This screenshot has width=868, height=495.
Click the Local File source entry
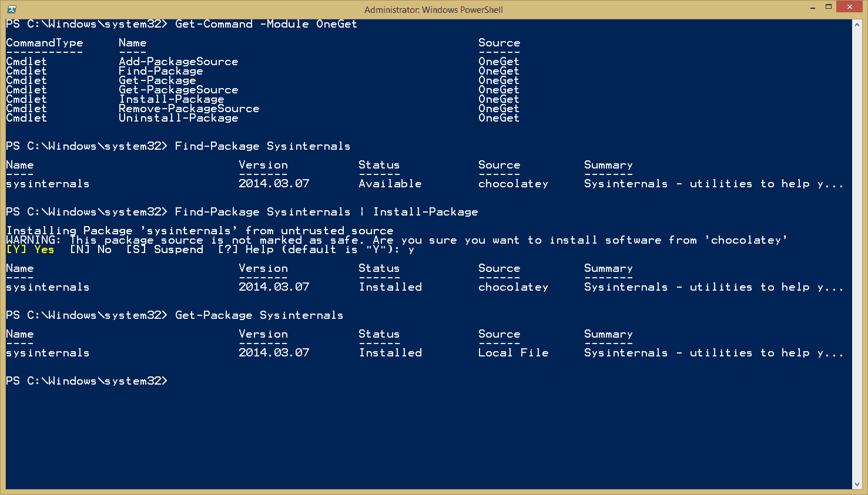click(x=513, y=352)
